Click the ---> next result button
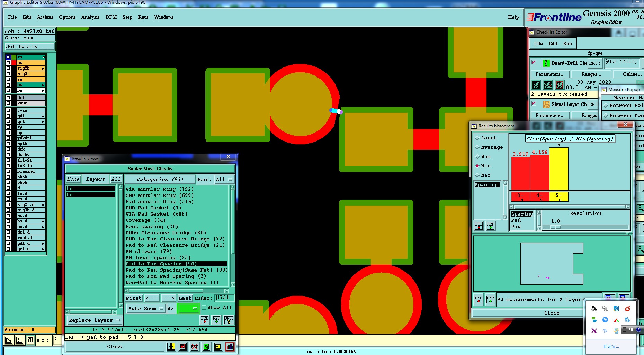Viewport: 644px width, 355px height. pos(168,298)
